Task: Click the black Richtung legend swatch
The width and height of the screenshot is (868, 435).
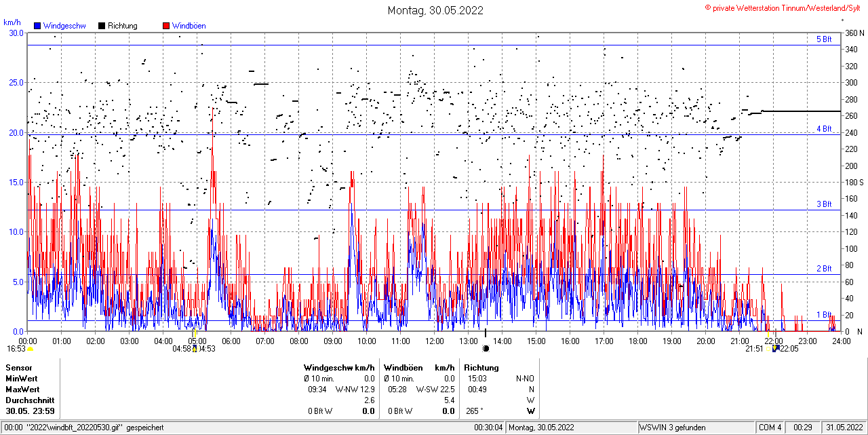Action: coord(102,26)
